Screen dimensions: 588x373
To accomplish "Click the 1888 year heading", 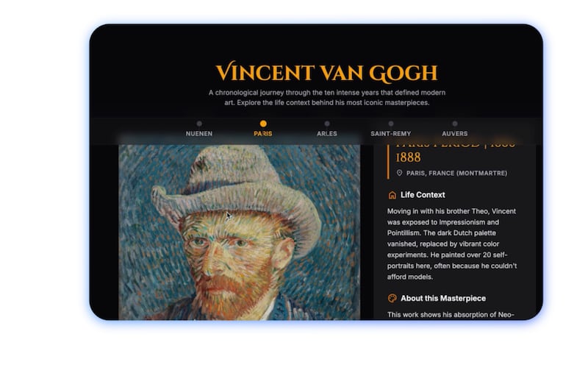I will point(409,157).
